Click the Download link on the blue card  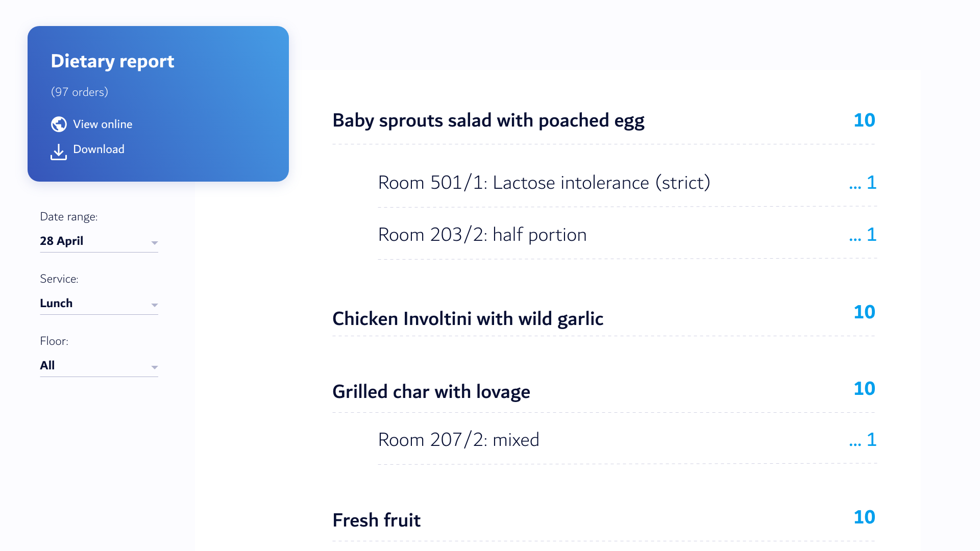click(99, 149)
